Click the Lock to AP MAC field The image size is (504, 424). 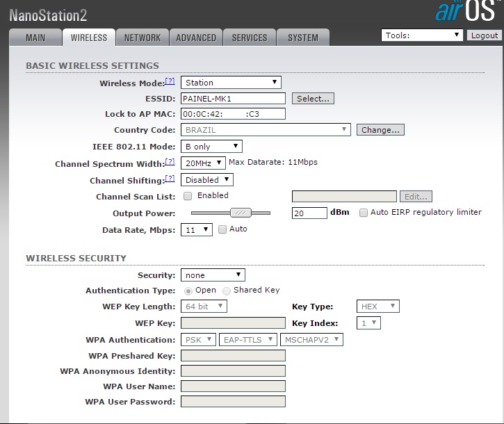(233, 114)
